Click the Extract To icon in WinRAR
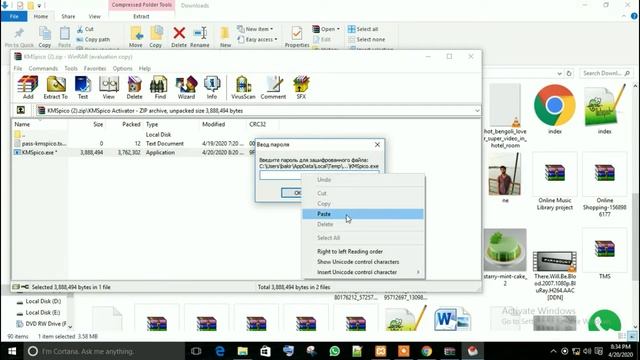The image size is (640, 360). [56, 87]
